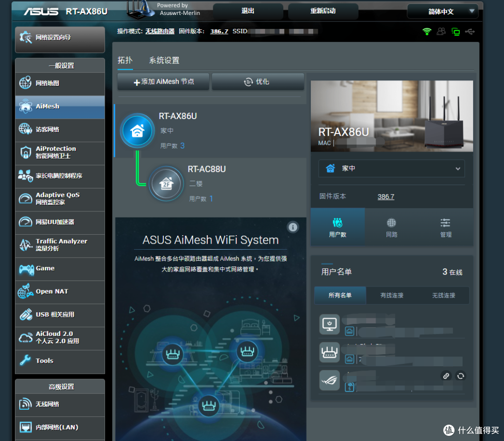Expand the 简体中文 language dropdown
504x441 pixels.
[442, 12]
